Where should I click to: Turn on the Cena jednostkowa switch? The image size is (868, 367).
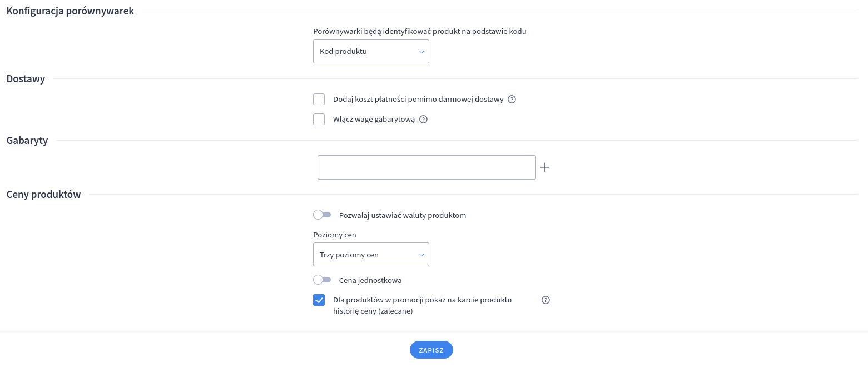tap(322, 280)
